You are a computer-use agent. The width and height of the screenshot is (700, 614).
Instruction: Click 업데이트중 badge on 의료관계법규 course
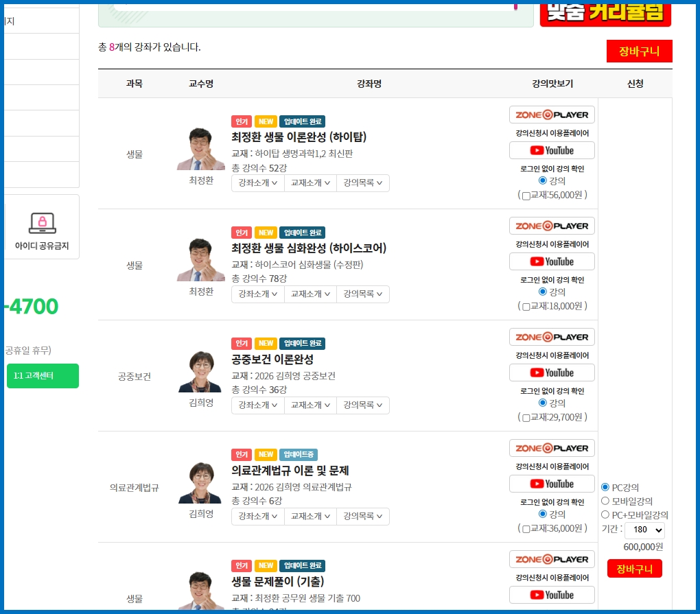(x=299, y=454)
